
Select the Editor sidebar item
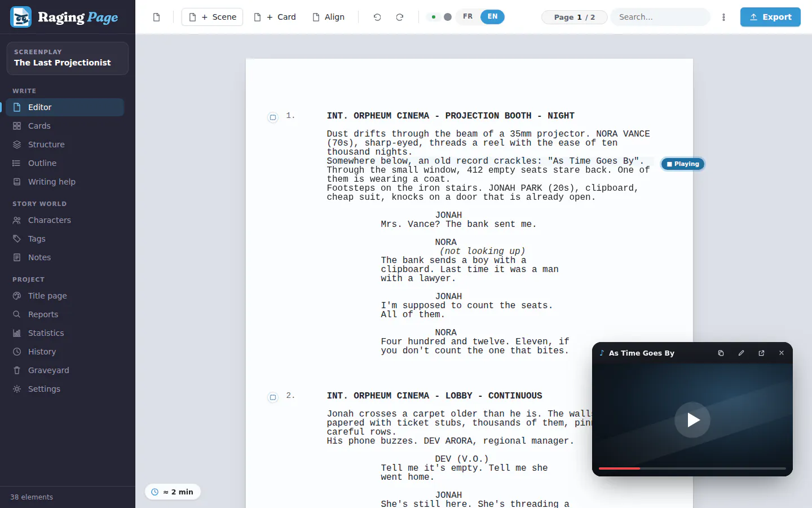(x=65, y=107)
